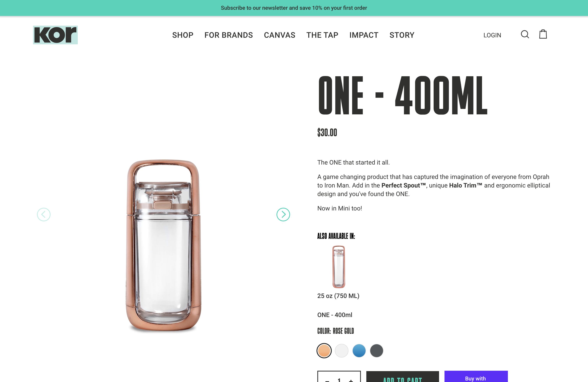Open the search icon

(x=525, y=35)
